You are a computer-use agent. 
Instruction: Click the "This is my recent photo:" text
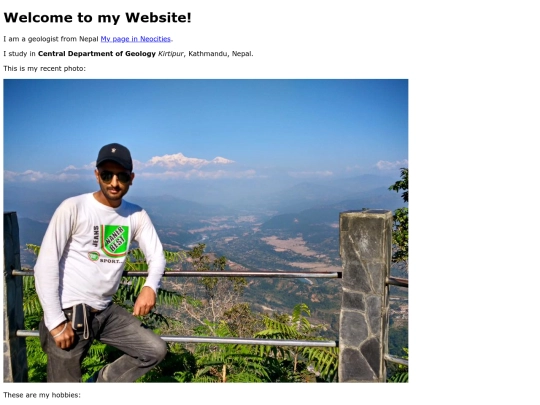coord(44,69)
